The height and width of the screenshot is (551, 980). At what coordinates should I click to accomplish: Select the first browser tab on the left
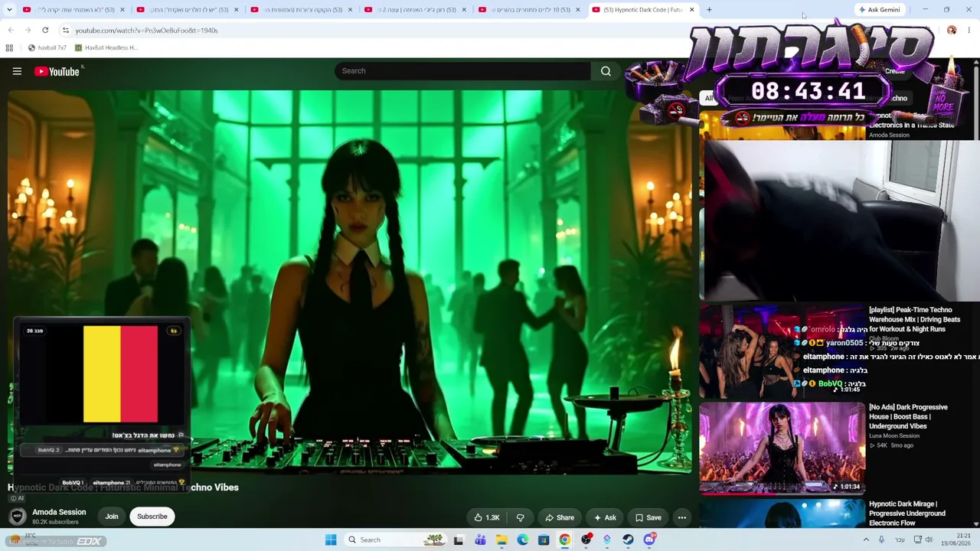click(73, 10)
